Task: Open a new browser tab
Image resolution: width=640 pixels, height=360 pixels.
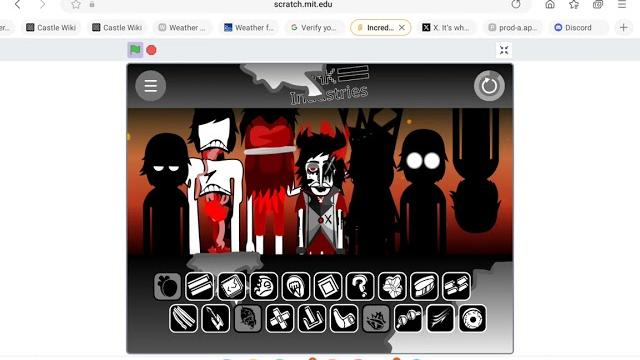Action: tap(623, 27)
